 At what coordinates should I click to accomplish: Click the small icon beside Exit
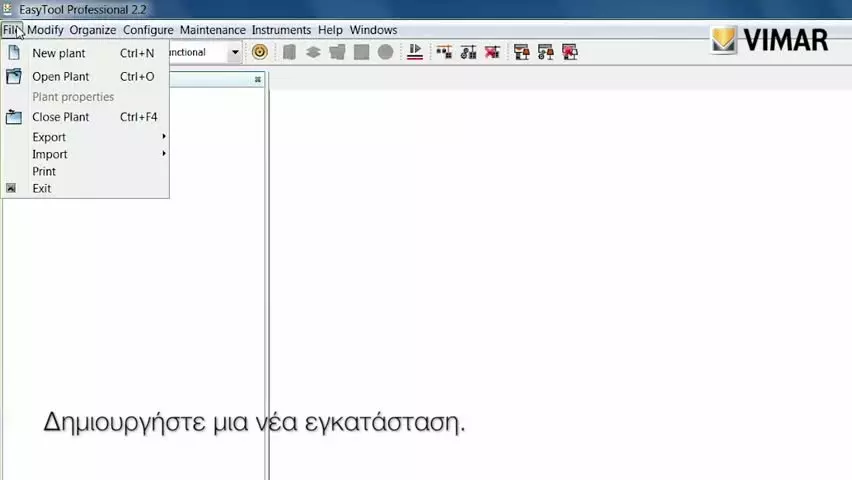coord(11,188)
